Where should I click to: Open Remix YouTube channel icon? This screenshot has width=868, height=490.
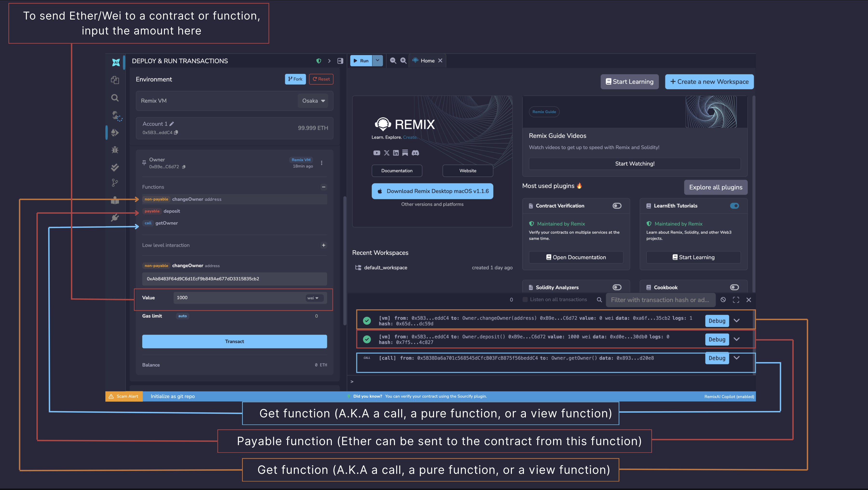377,153
